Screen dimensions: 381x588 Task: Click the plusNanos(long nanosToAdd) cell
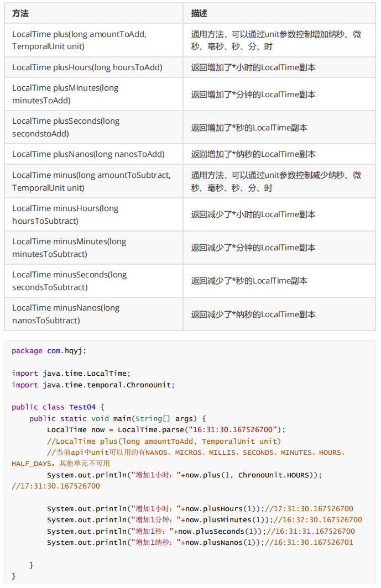coord(88,154)
